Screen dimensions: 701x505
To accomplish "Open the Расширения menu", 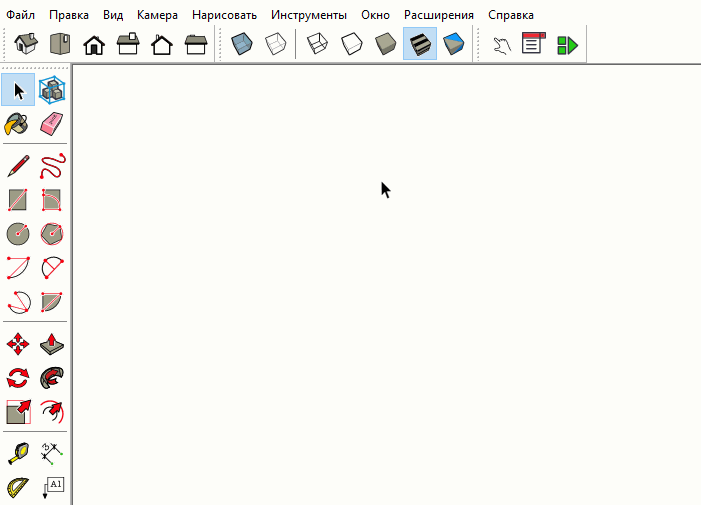I will (439, 15).
